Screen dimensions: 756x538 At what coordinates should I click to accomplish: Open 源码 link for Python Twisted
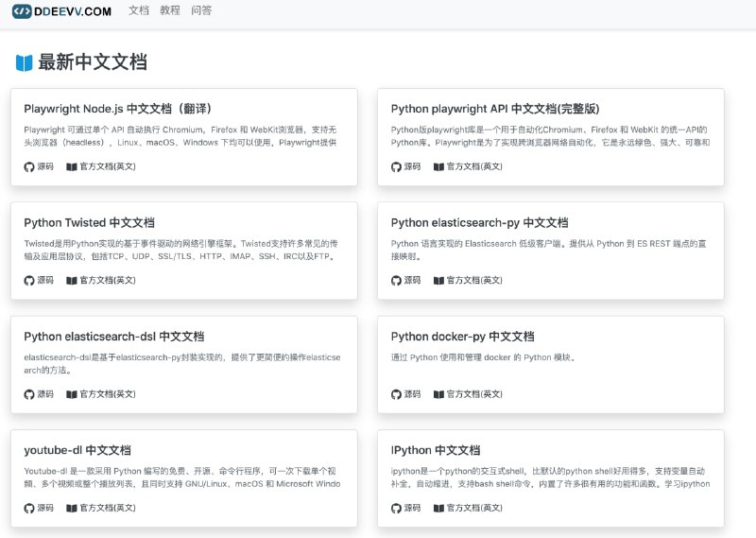[45, 280]
